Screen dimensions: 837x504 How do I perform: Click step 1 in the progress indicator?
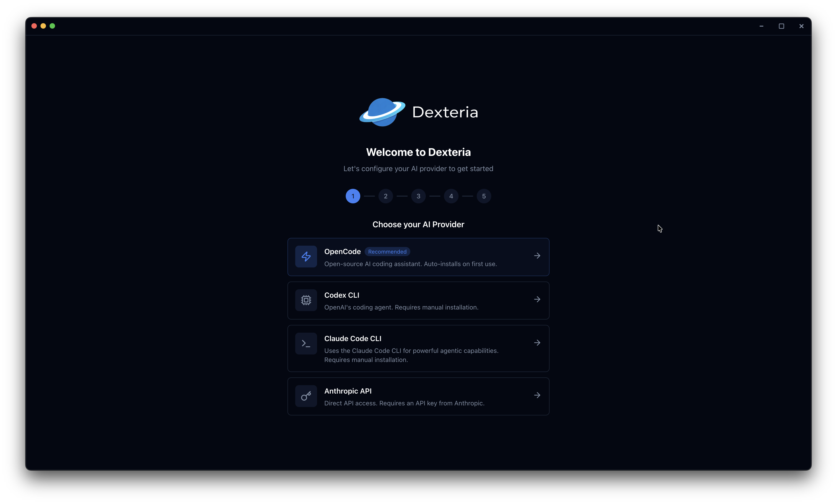click(353, 196)
